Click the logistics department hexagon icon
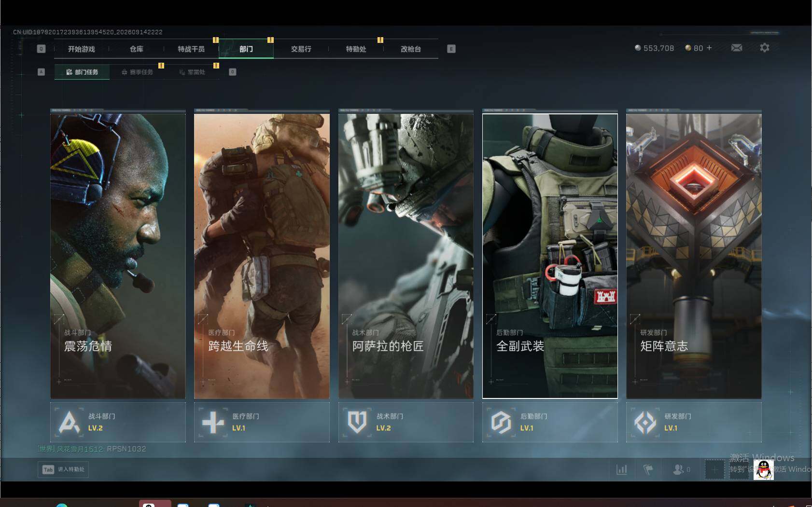This screenshot has height=507, width=812. (501, 422)
